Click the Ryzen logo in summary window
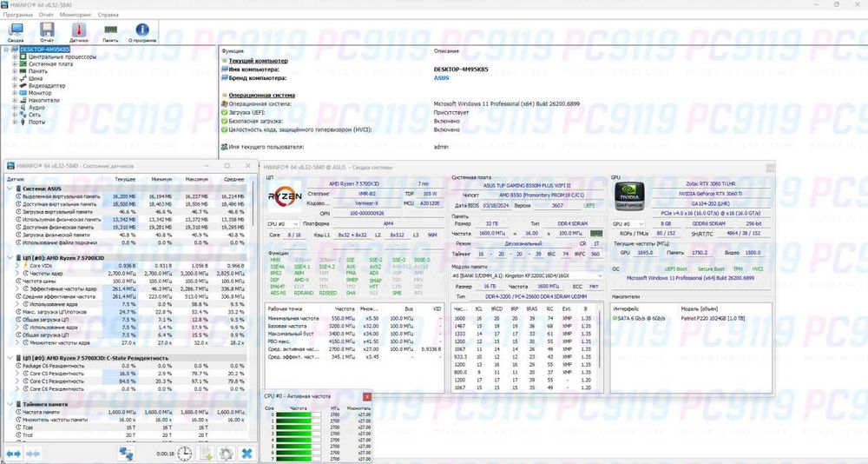 (x=285, y=196)
